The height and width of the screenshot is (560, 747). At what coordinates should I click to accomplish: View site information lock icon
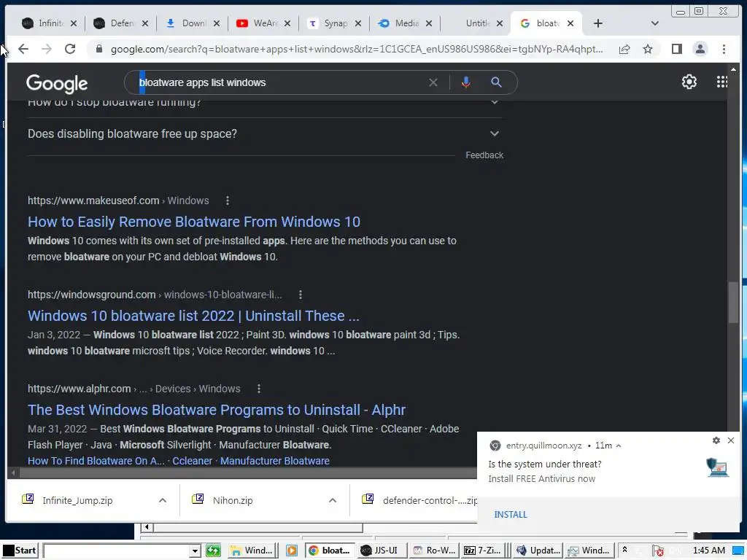coord(99,49)
